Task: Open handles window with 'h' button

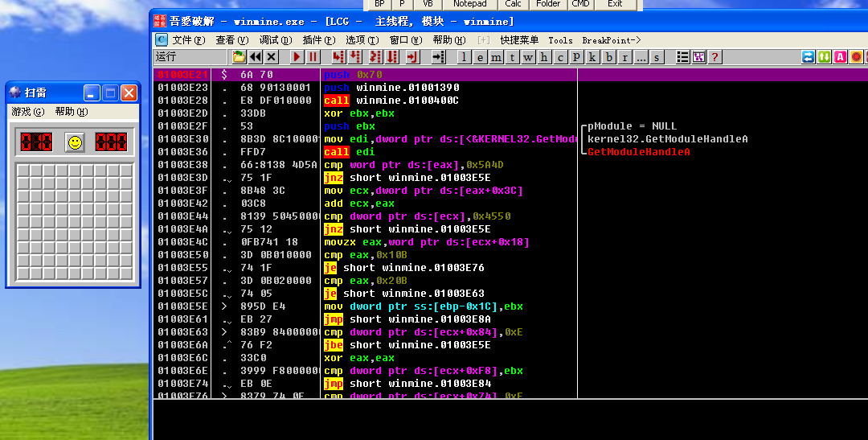Action: coord(544,56)
